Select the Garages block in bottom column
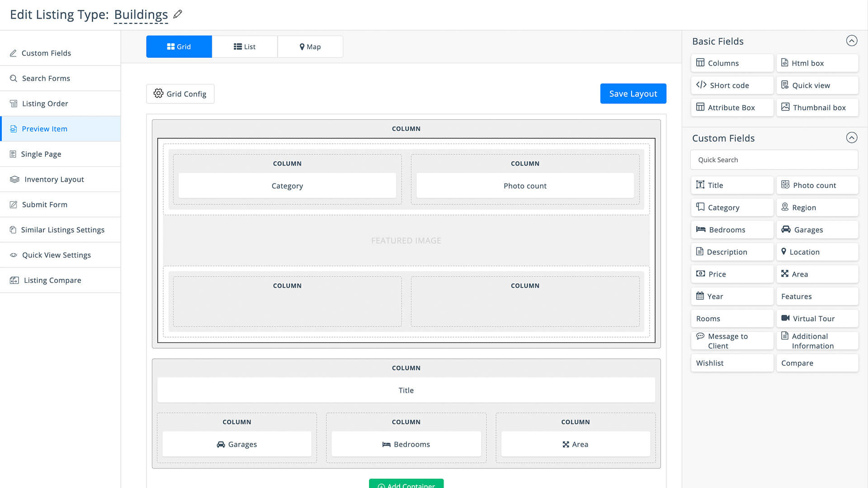Image resolution: width=868 pixels, height=488 pixels. (x=237, y=444)
